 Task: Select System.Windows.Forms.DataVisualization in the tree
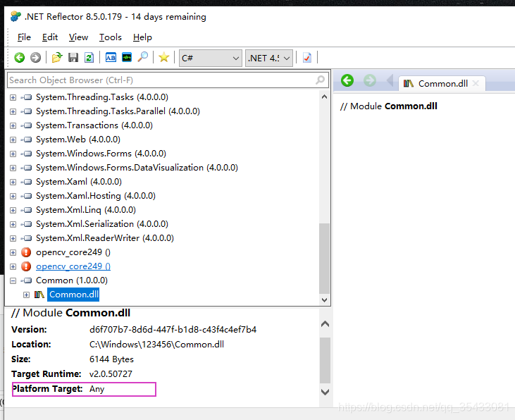click(x=137, y=168)
